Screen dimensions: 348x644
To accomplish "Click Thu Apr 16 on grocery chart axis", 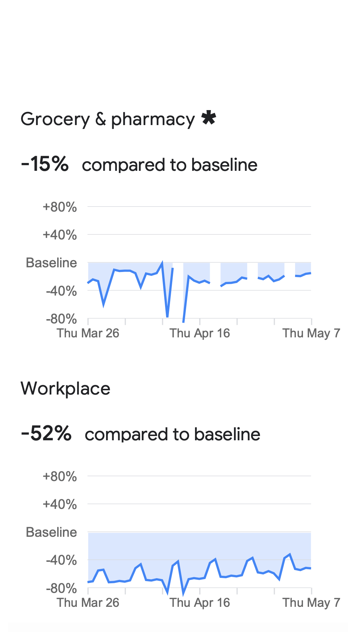I will (x=200, y=333).
